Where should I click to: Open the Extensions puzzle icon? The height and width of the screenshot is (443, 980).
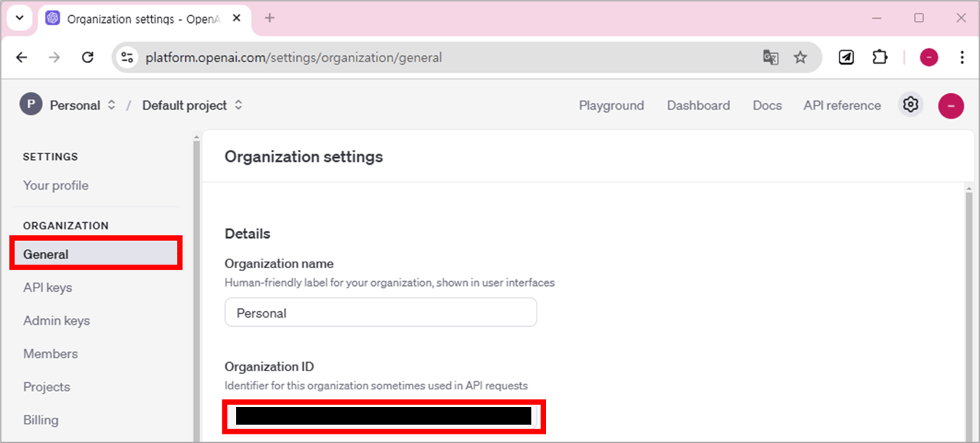click(x=880, y=57)
